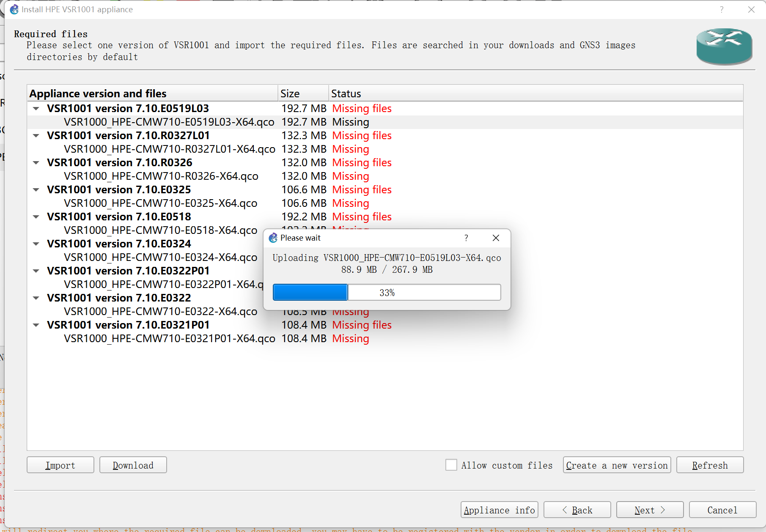766x532 pixels.
Task: Select VSR1001 version 7.10.E0322 entry
Action: click(119, 298)
